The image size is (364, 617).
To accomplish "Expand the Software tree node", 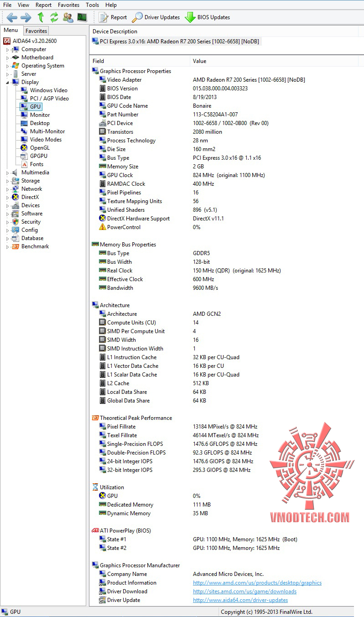I will [7, 214].
